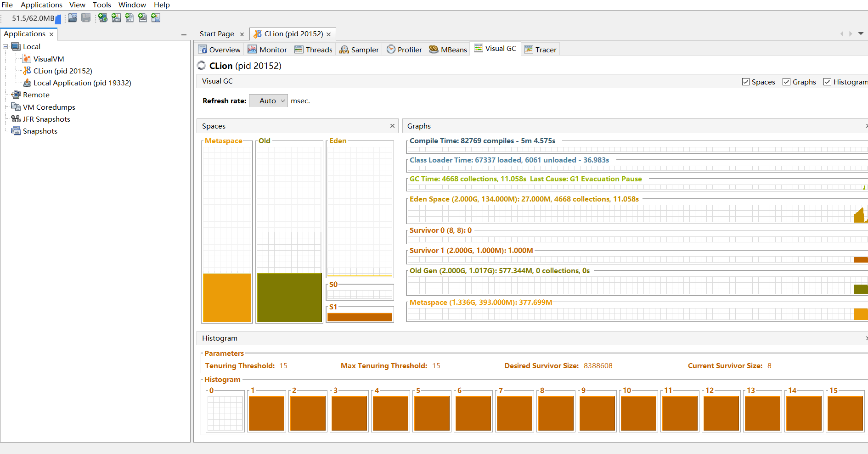
Task: Click the olive Old generation usage bar
Action: 289,297
